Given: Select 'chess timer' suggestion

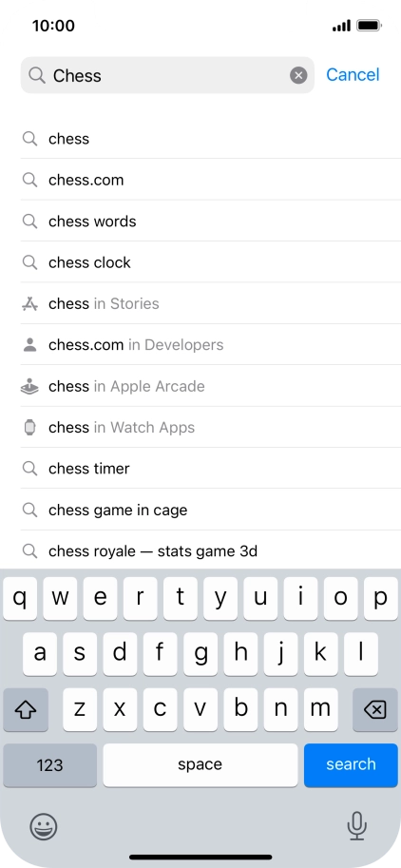Looking at the screenshot, I should point(211,469).
